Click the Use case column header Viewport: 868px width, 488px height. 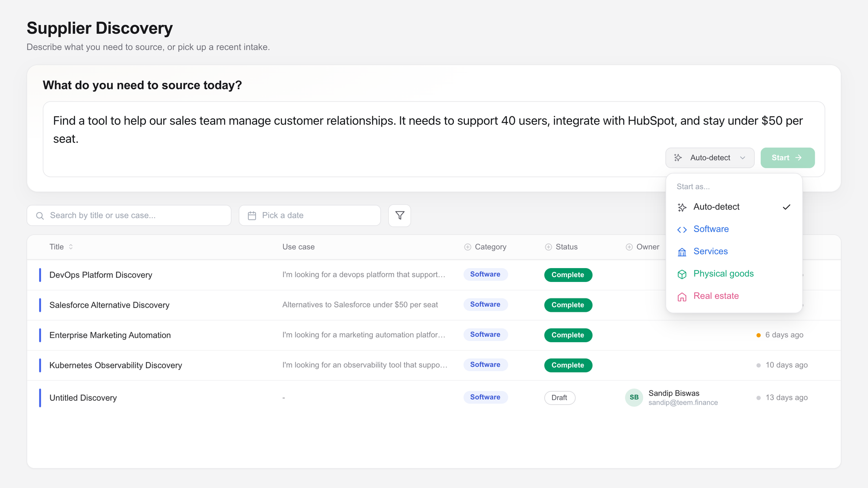pyautogui.click(x=299, y=247)
